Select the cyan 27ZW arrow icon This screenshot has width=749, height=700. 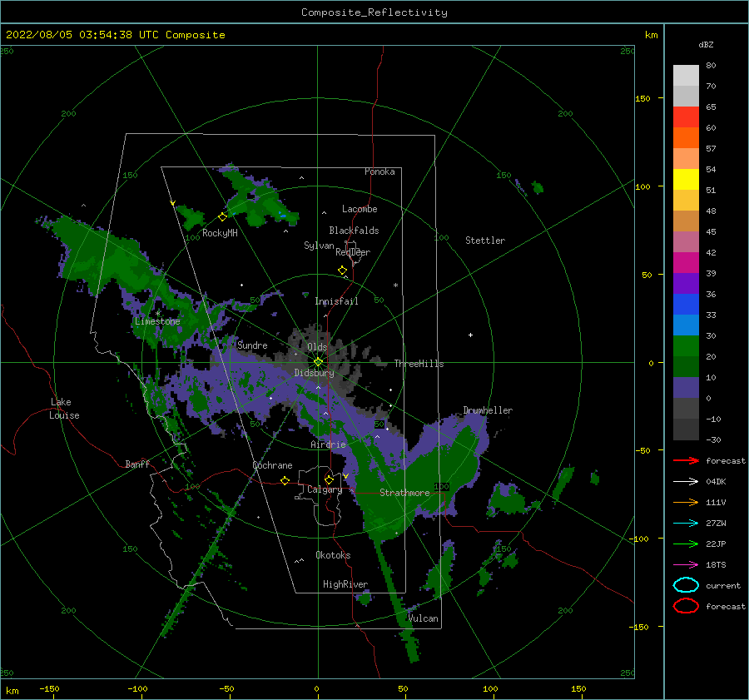click(686, 524)
